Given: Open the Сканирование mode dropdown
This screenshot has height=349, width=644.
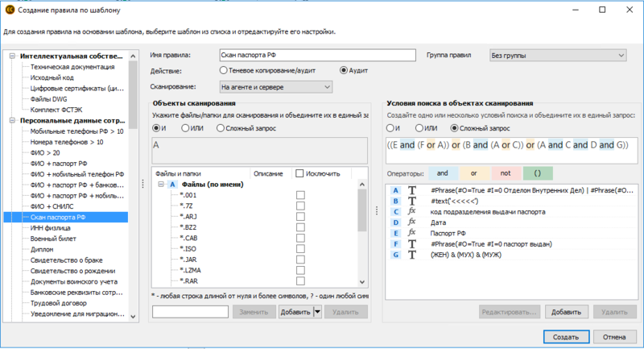Looking at the screenshot, I should tap(275, 86).
